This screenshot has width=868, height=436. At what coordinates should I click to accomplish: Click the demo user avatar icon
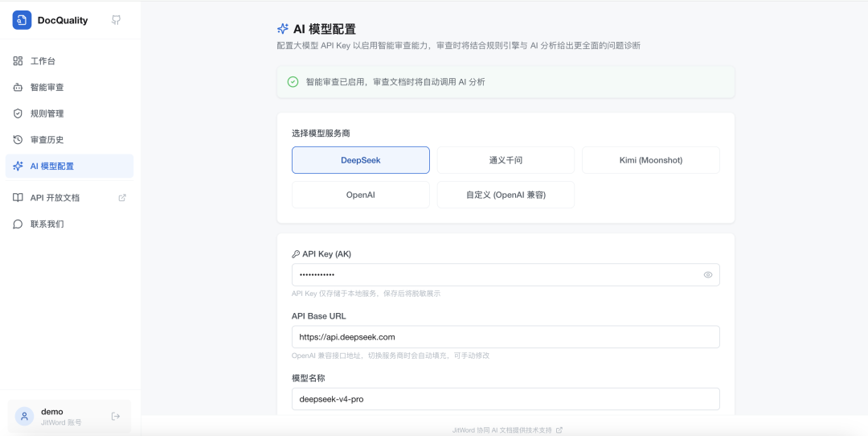pyautogui.click(x=24, y=417)
